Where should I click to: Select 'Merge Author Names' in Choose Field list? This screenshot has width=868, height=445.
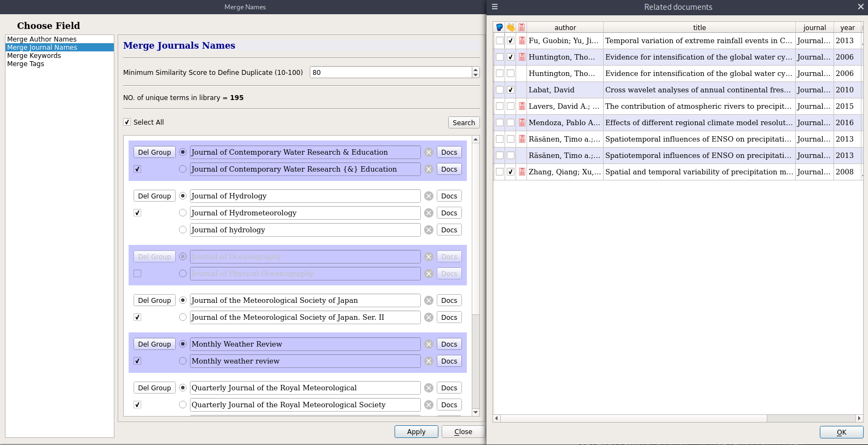(60, 39)
